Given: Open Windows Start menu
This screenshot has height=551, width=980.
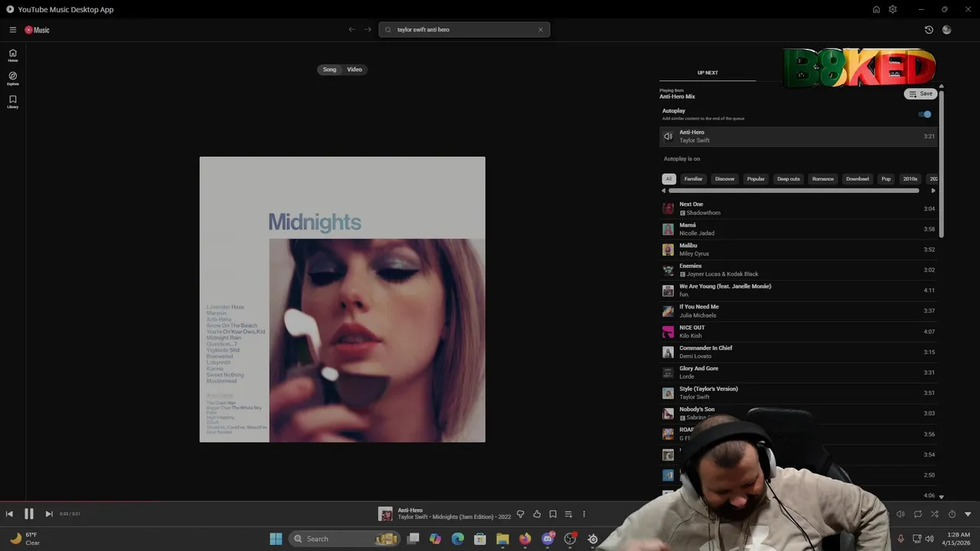Looking at the screenshot, I should [276, 539].
